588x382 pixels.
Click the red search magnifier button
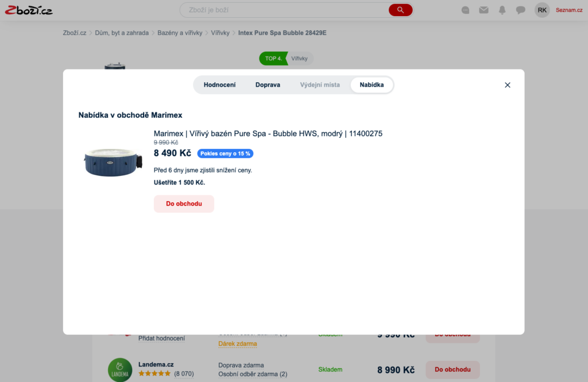click(x=400, y=10)
